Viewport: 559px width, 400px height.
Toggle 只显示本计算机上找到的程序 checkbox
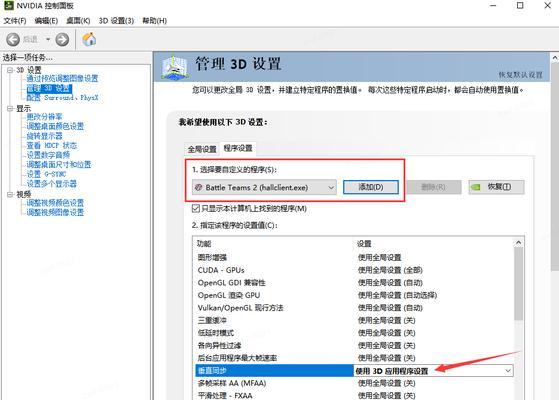tap(196, 209)
